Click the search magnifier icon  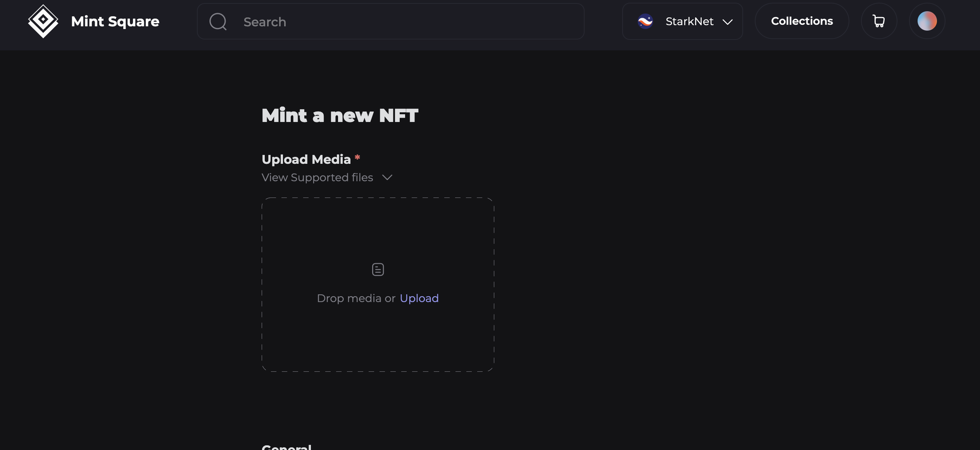point(218,21)
